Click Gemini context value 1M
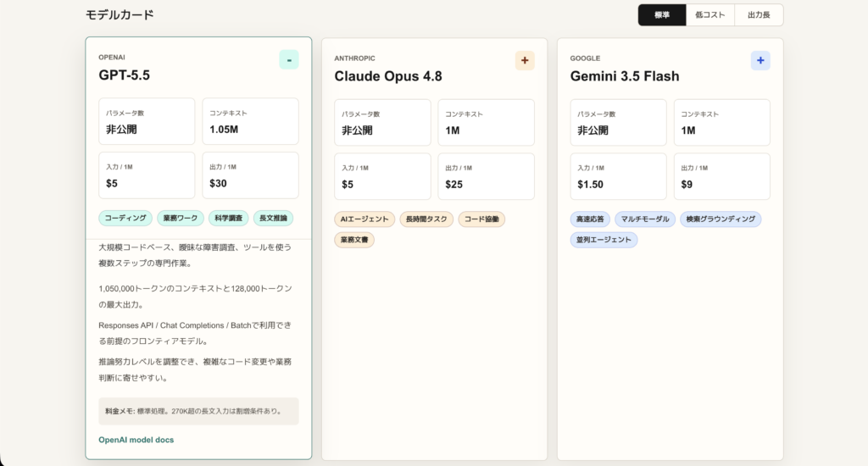This screenshot has width=868, height=466. click(688, 130)
